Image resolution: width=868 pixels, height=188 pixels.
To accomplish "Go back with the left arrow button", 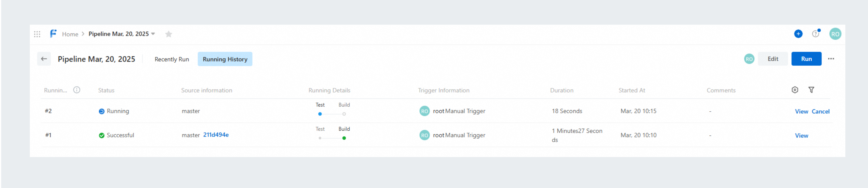I will point(44,59).
